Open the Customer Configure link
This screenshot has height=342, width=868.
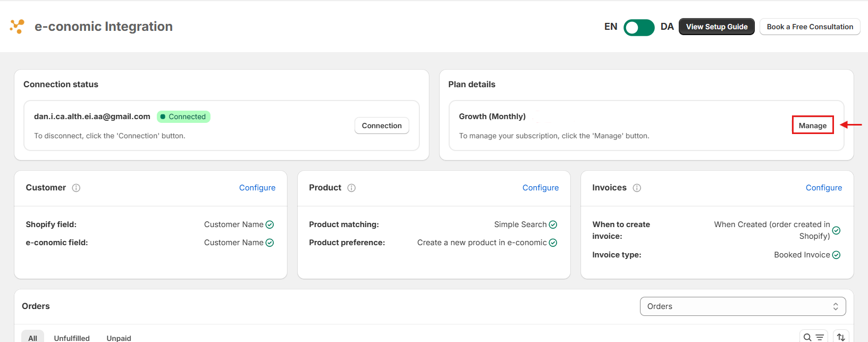coord(257,188)
